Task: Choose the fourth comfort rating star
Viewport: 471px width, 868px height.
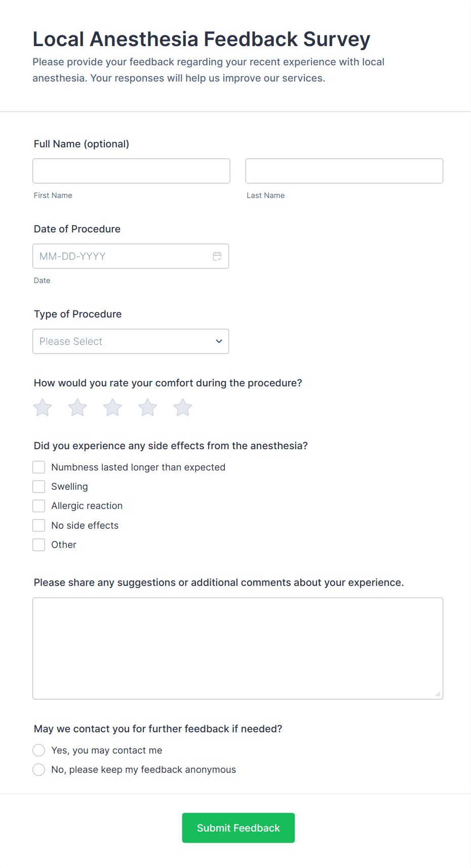Action: pos(148,408)
